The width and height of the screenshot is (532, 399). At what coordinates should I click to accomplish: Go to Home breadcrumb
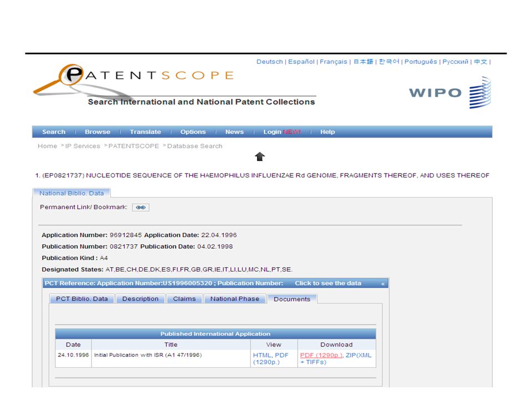pyautogui.click(x=47, y=146)
